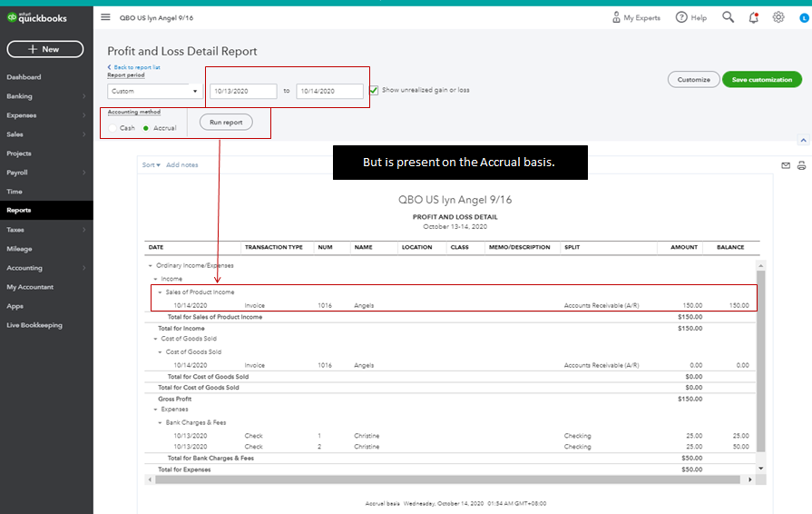The width and height of the screenshot is (812, 514).
Task: Click the Save customization button
Action: [762, 80]
